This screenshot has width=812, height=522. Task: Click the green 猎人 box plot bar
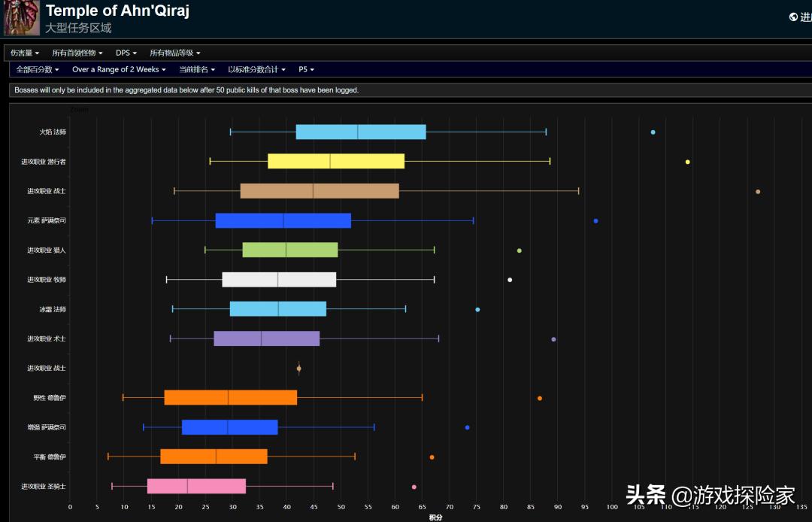click(290, 250)
